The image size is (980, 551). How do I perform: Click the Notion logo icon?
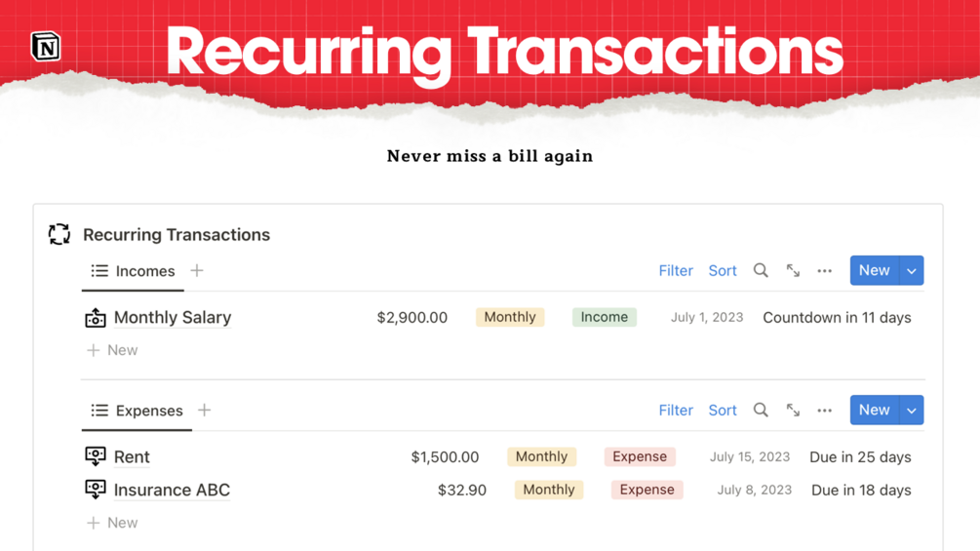(x=46, y=47)
